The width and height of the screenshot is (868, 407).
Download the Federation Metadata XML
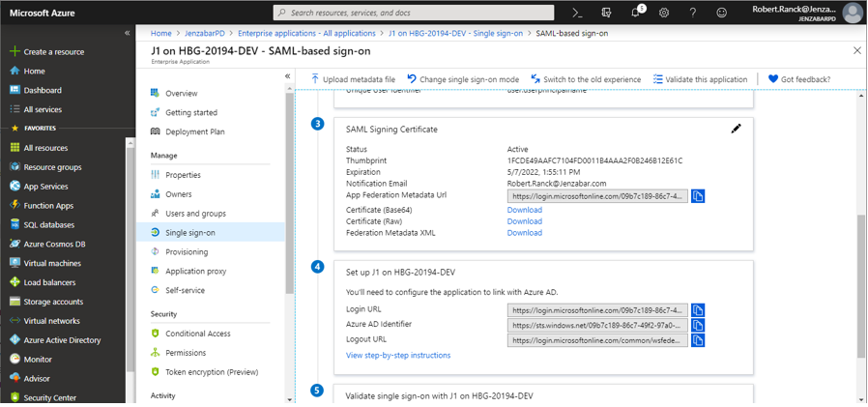tap(524, 233)
